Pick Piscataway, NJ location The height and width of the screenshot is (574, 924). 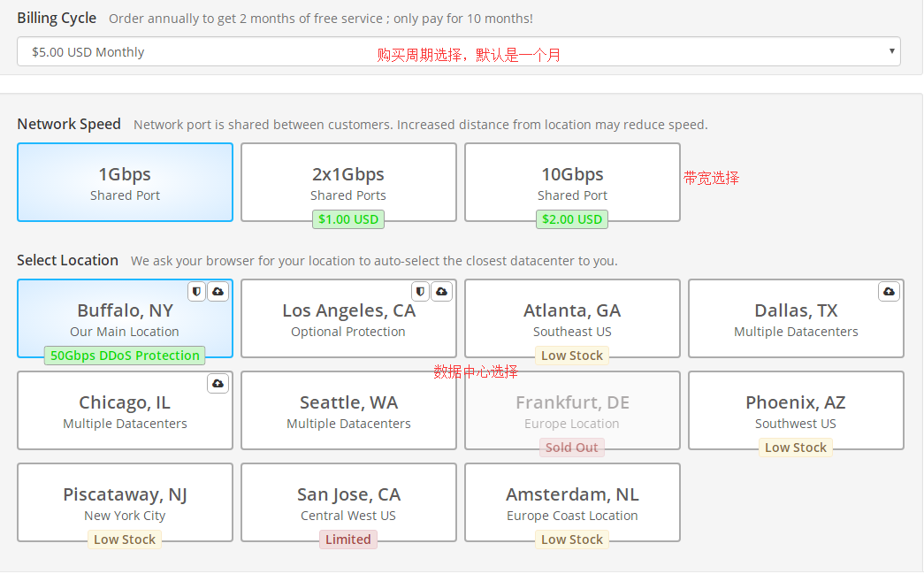pos(125,502)
